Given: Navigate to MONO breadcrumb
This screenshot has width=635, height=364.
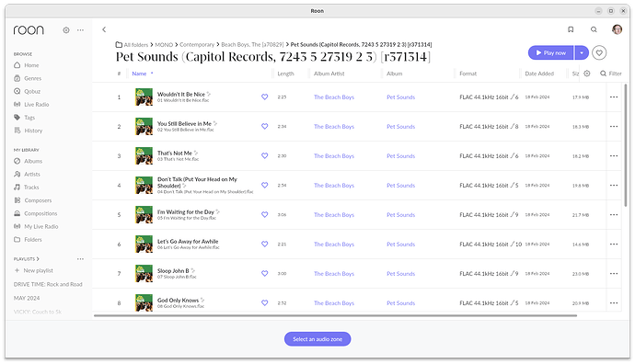Looking at the screenshot, I should [164, 44].
